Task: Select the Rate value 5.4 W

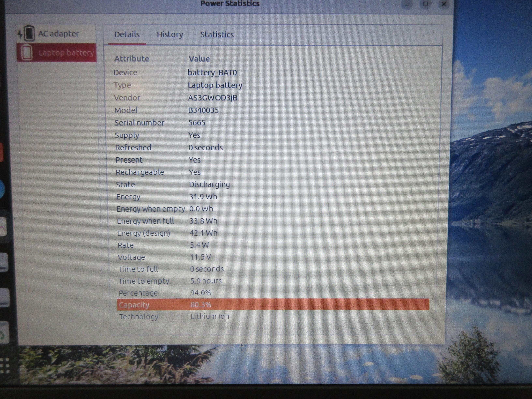Action: (199, 245)
